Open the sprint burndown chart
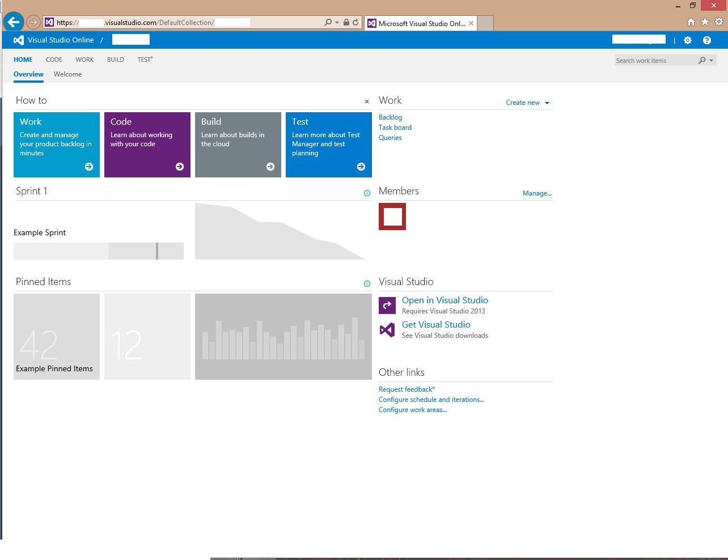Screen dimensions: 728x560 point(280,231)
